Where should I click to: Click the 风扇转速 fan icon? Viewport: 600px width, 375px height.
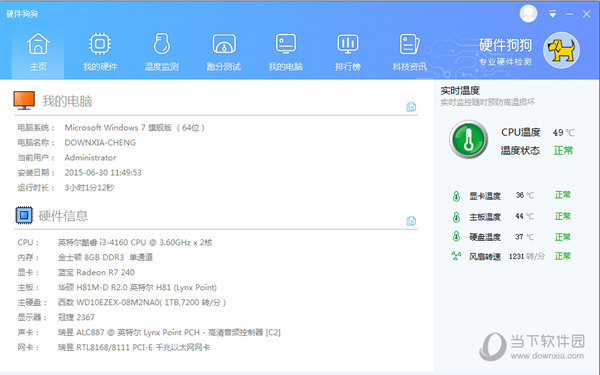tap(456, 256)
